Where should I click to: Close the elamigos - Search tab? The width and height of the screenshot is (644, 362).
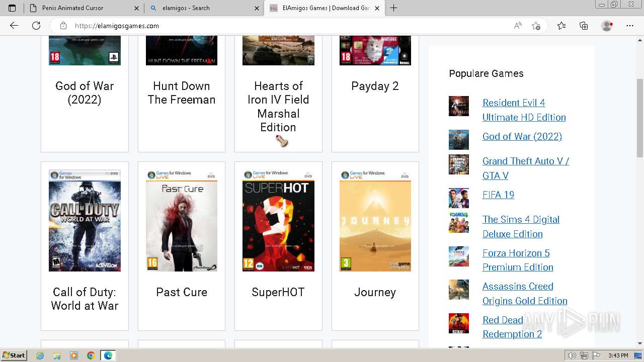point(257,8)
